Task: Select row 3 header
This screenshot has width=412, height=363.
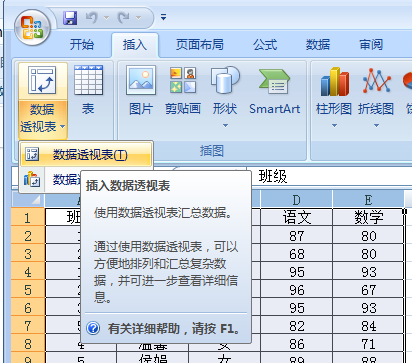Action: 28,254
